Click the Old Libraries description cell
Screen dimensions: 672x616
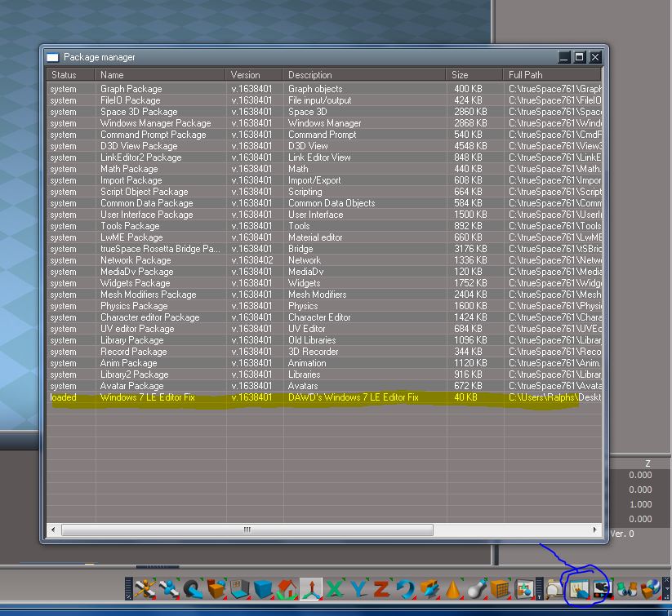[x=312, y=340]
